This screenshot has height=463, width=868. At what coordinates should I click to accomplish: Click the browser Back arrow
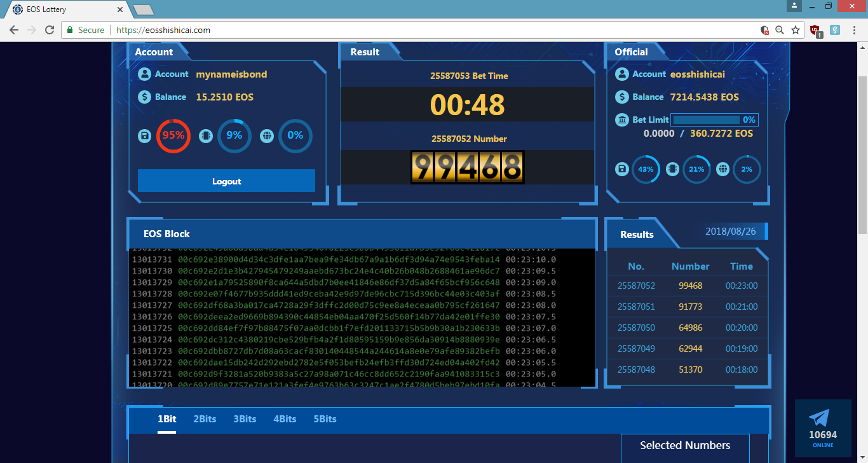pos(14,30)
